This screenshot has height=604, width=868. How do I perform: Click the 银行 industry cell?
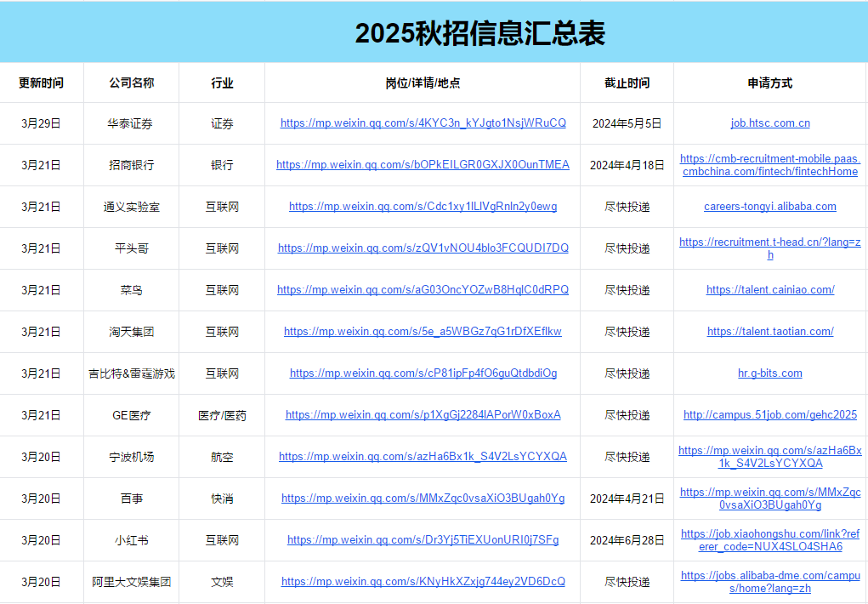(x=222, y=165)
